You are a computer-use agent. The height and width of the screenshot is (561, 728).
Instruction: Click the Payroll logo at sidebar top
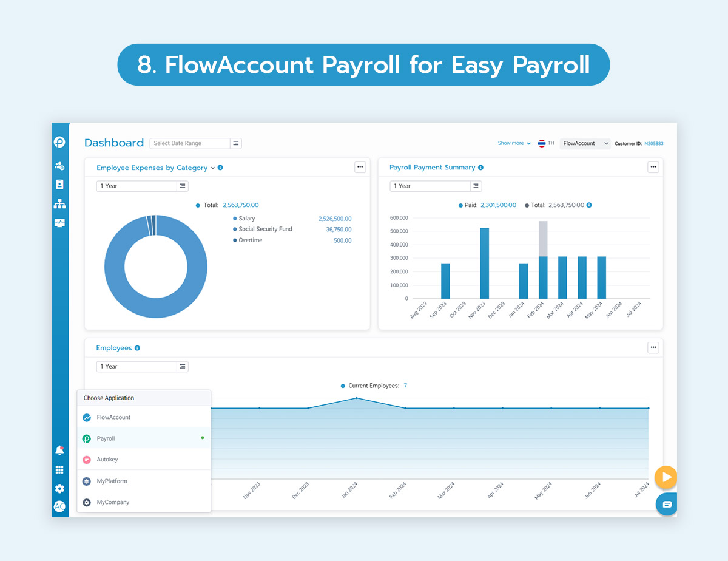click(59, 141)
